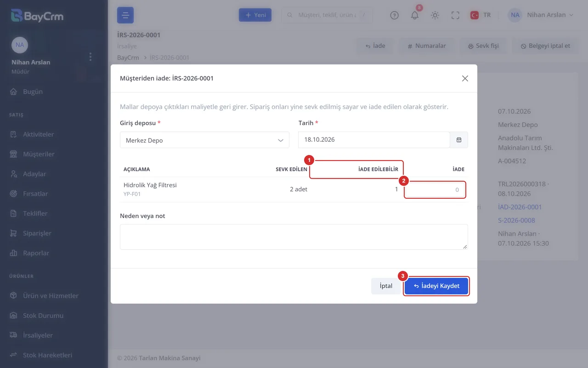The height and width of the screenshot is (368, 588).
Task: Click the Tarih date input field
Action: click(374, 140)
